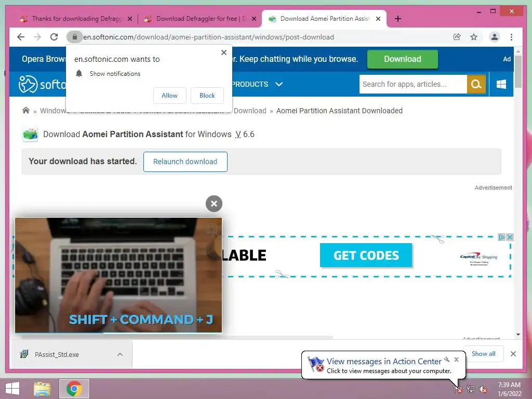Expand PAssist_Std.exe download options chevron
The width and height of the screenshot is (532, 399).
point(120,354)
